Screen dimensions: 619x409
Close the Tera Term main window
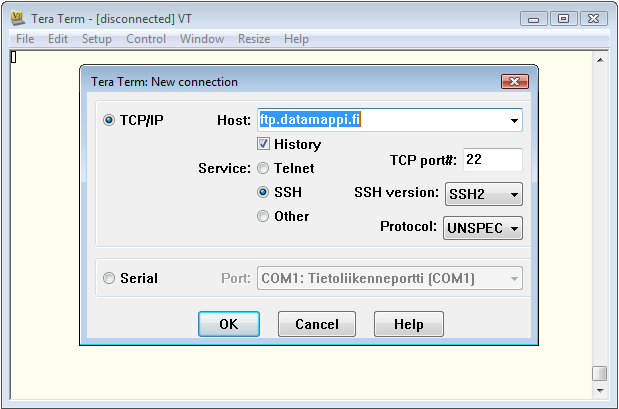click(x=593, y=19)
